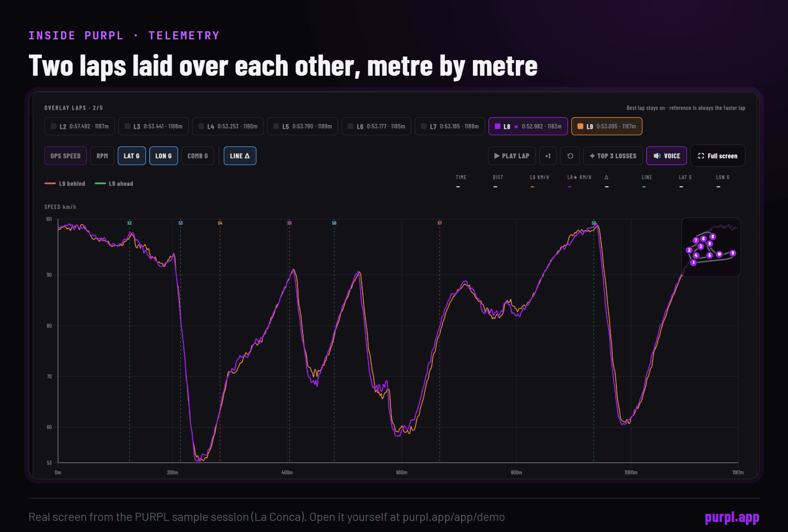Click the L8★ KM/H readout label
The height and width of the screenshot is (532, 788).
point(579,177)
